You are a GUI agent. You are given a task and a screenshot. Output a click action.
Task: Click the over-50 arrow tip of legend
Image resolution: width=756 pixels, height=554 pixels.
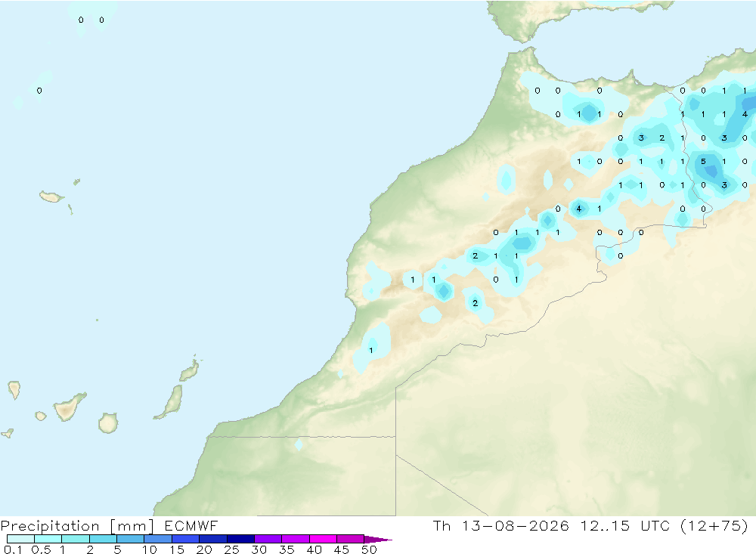(x=377, y=539)
